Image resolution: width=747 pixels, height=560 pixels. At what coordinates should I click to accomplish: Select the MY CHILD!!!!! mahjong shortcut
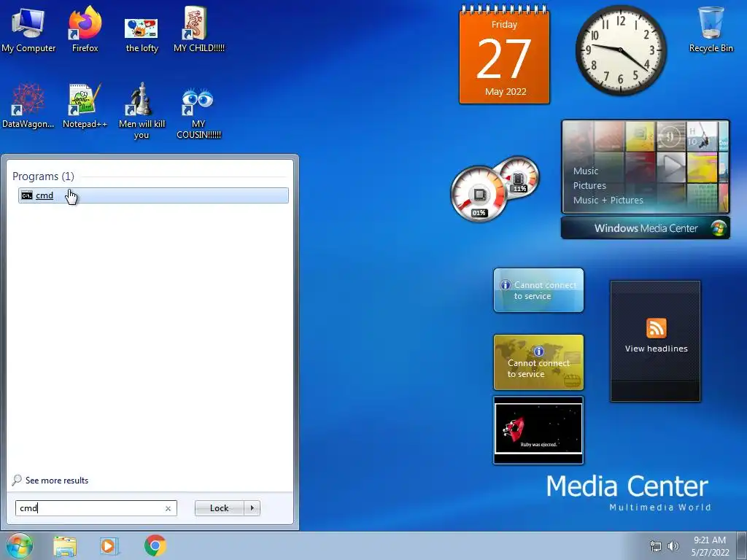tap(198, 29)
